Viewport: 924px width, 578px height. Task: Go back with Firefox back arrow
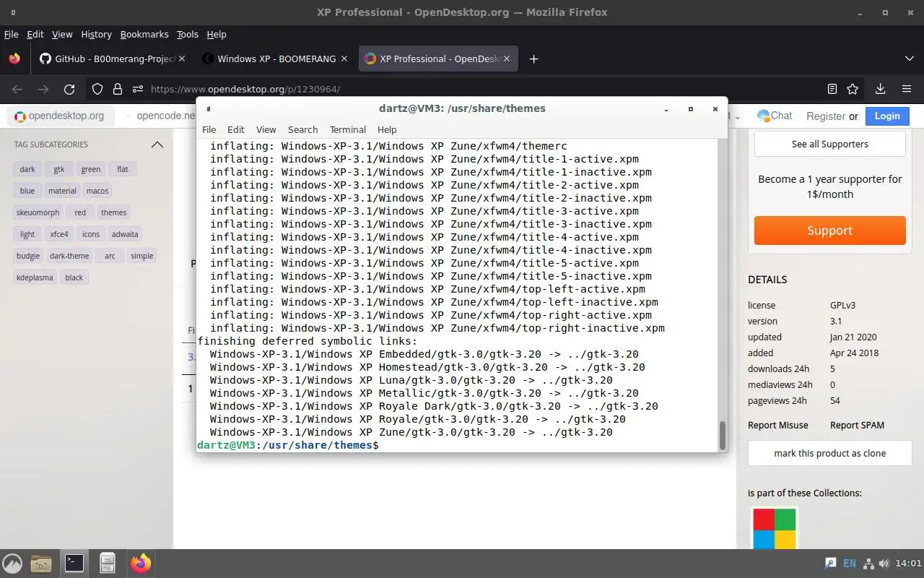(x=17, y=89)
